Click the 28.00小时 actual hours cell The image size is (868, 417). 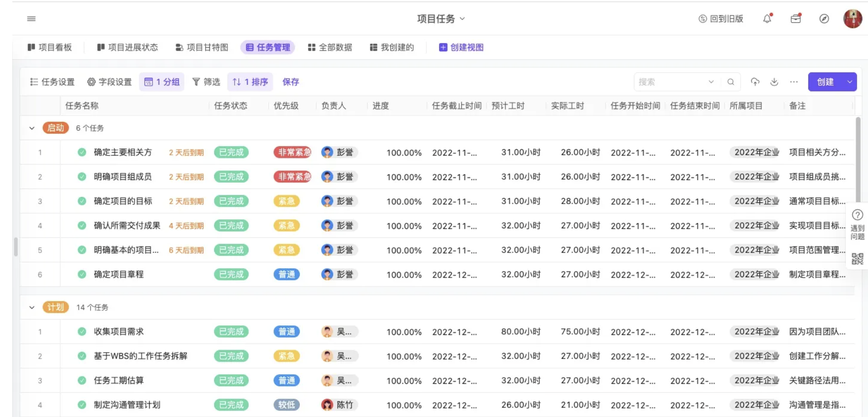click(x=580, y=201)
